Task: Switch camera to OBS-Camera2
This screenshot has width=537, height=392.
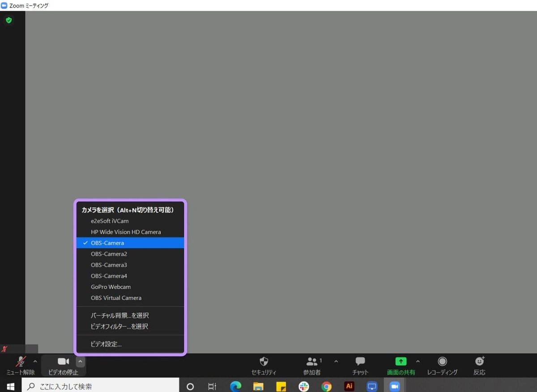Action: [x=130, y=254]
